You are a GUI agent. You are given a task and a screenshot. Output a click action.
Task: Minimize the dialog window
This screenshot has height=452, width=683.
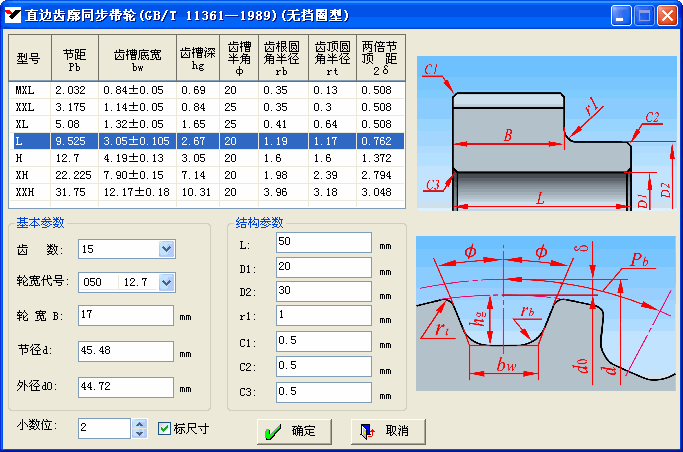(621, 16)
